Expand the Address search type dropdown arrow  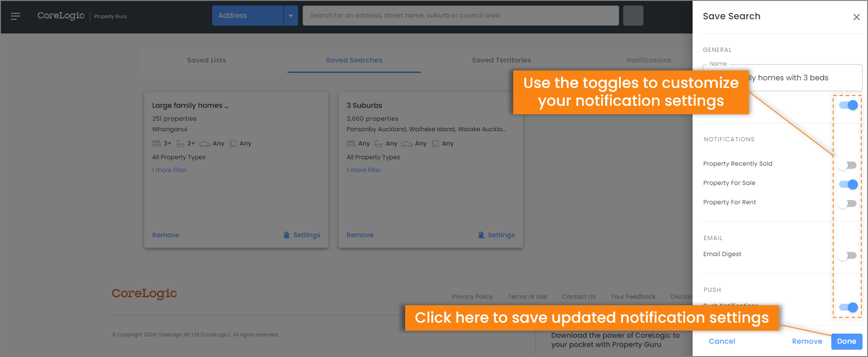(x=291, y=16)
